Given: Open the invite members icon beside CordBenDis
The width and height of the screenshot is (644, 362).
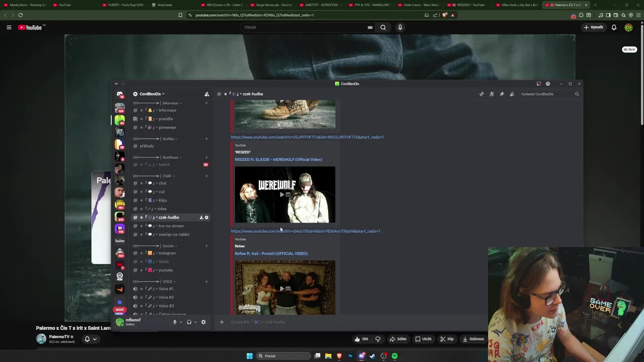Looking at the screenshot, I should (x=206, y=94).
